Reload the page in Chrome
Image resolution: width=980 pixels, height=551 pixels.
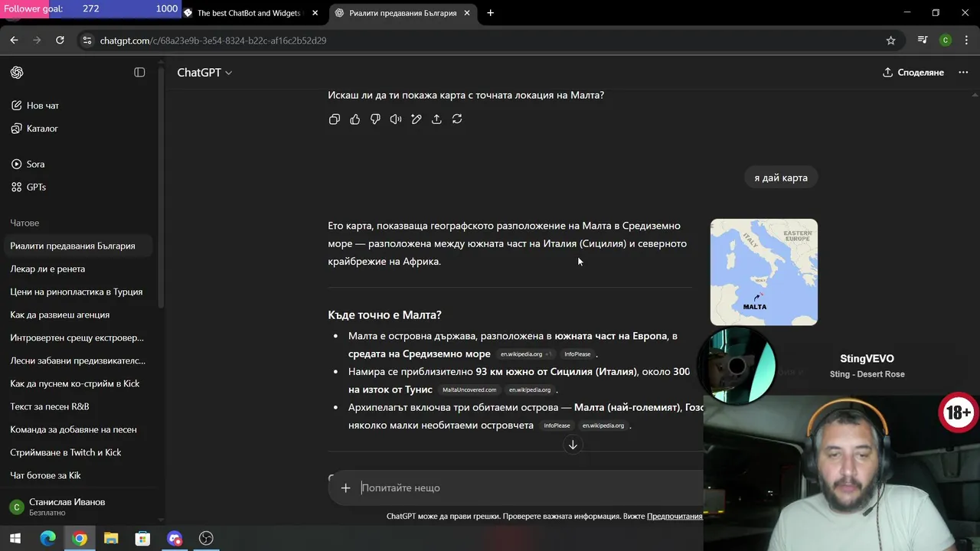click(x=60, y=41)
